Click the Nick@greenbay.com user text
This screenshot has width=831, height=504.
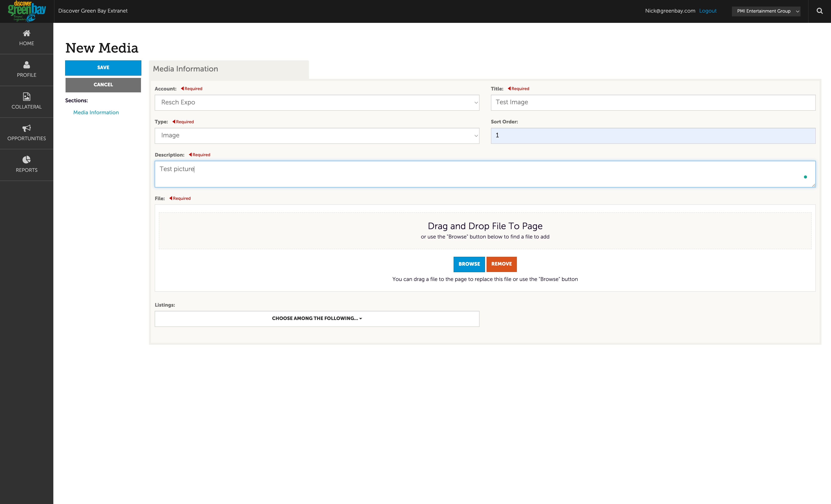tap(670, 11)
